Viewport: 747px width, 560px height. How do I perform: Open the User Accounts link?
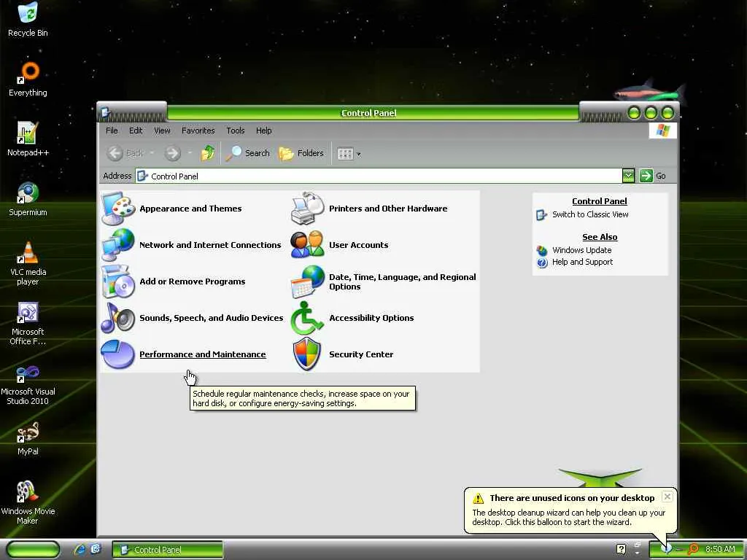359,245
